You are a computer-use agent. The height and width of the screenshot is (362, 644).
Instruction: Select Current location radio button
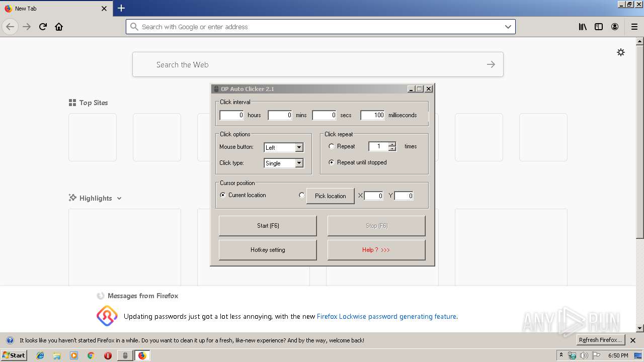click(223, 195)
